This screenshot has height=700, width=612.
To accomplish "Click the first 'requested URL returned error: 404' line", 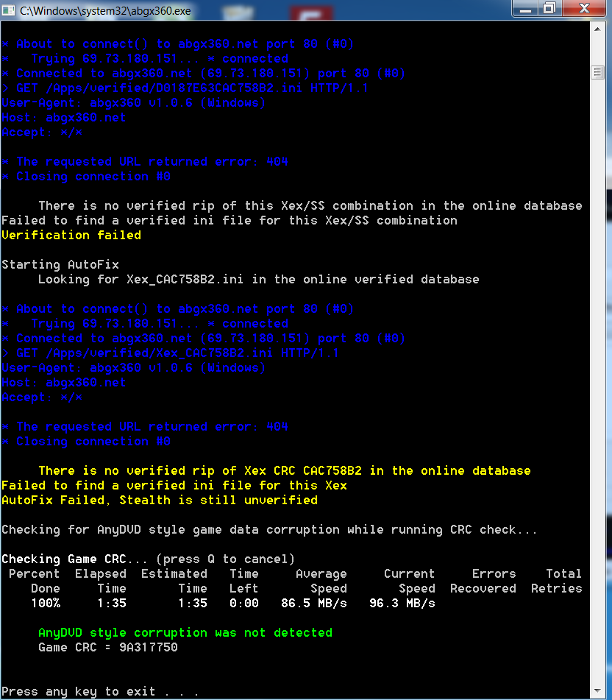I will (145, 162).
